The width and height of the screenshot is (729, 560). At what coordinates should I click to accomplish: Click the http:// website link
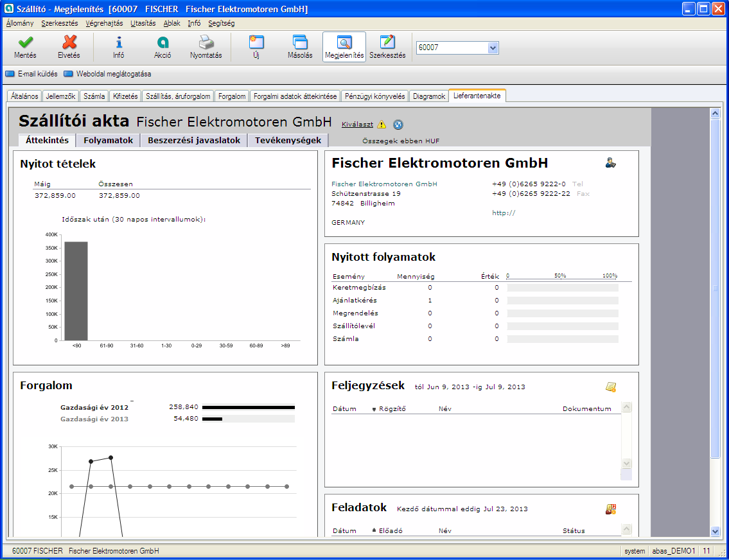pyautogui.click(x=504, y=213)
